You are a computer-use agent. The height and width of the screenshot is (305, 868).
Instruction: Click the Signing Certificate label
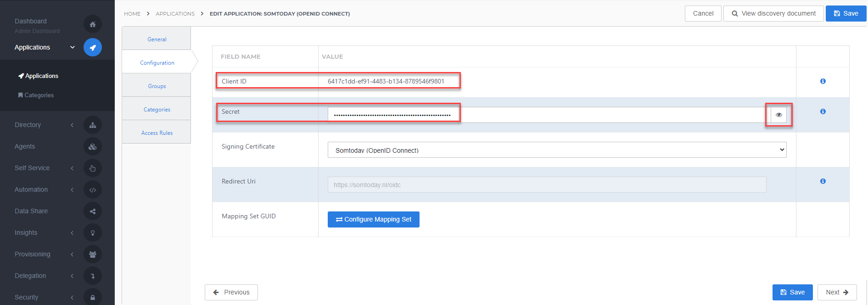pyautogui.click(x=248, y=147)
